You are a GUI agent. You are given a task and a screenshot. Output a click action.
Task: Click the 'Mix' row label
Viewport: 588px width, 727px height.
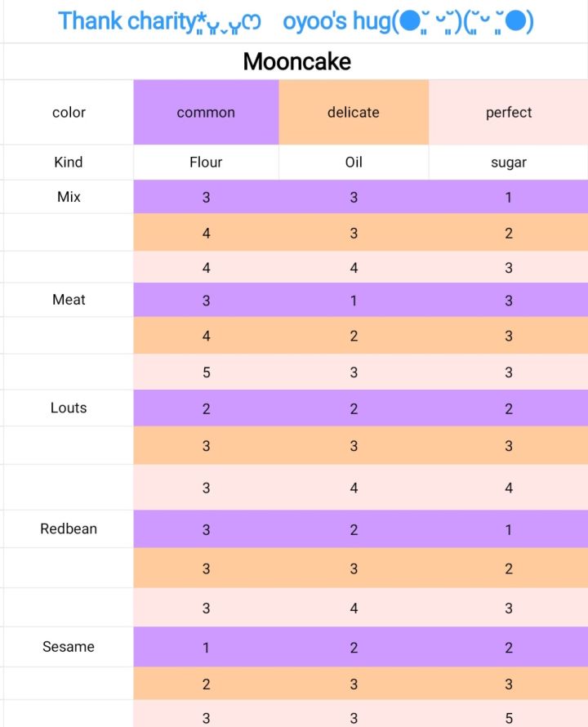(x=69, y=197)
